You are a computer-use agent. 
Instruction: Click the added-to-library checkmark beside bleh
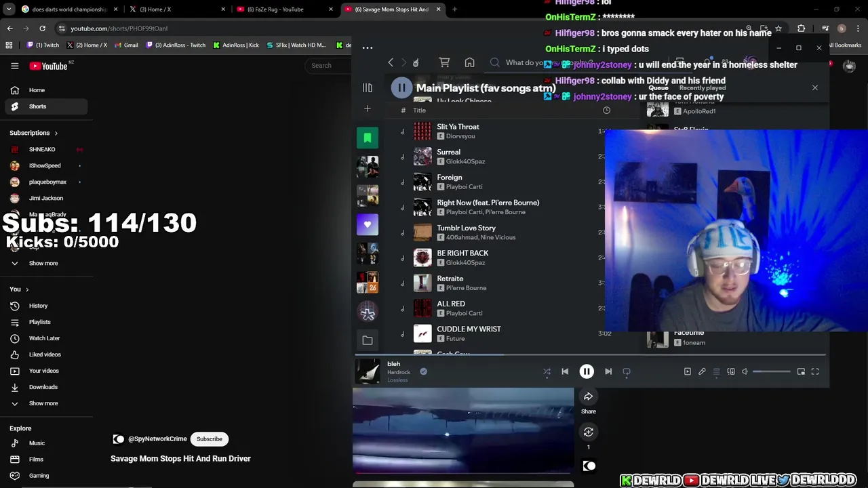tap(423, 371)
